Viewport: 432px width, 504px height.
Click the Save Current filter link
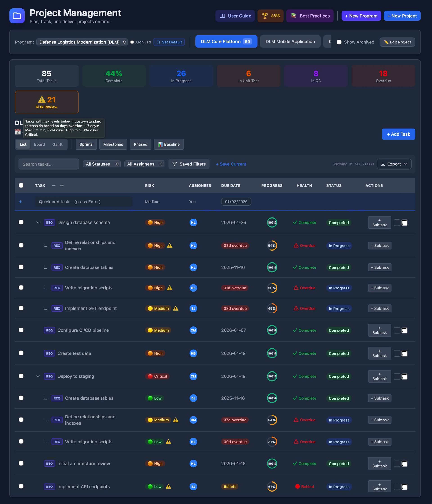point(231,164)
